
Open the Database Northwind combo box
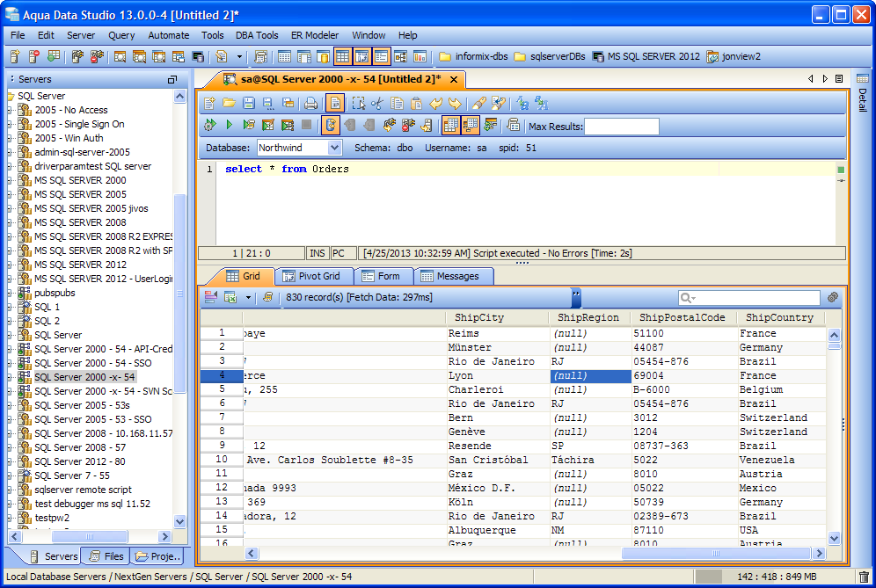tap(299, 148)
